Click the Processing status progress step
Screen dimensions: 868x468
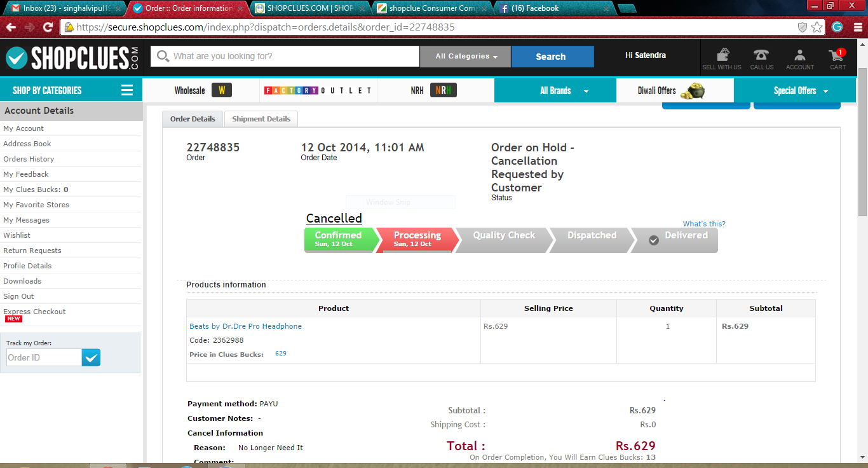[417, 239]
